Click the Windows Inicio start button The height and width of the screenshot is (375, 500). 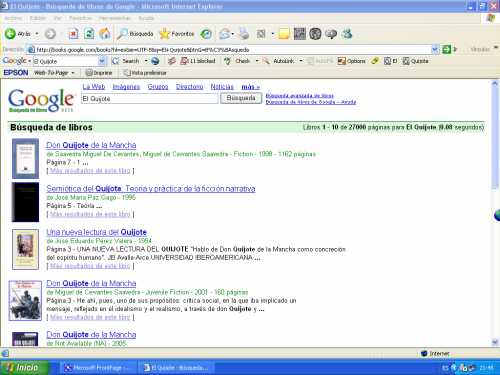[x=24, y=368]
